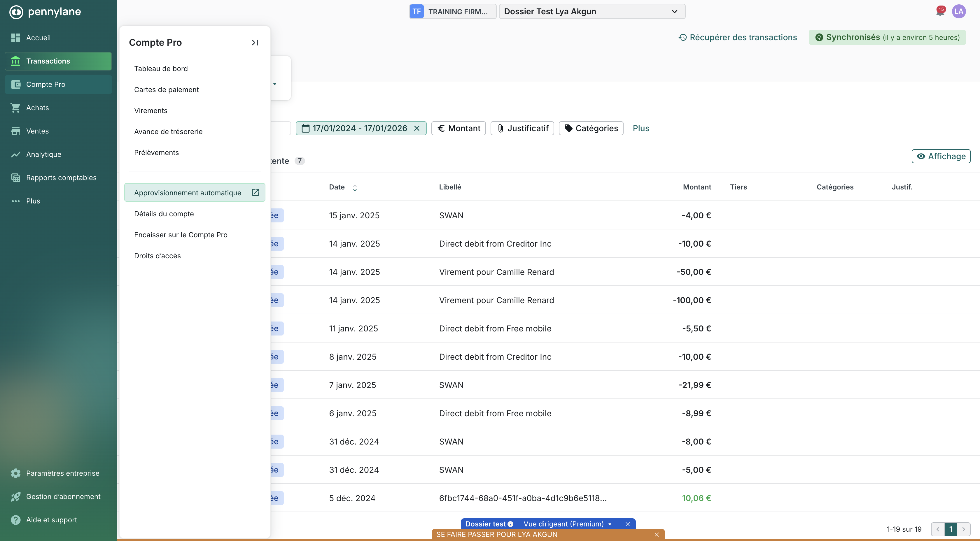The image size is (980, 541).
Task: Go to next page in pagination
Action: coord(964,529)
